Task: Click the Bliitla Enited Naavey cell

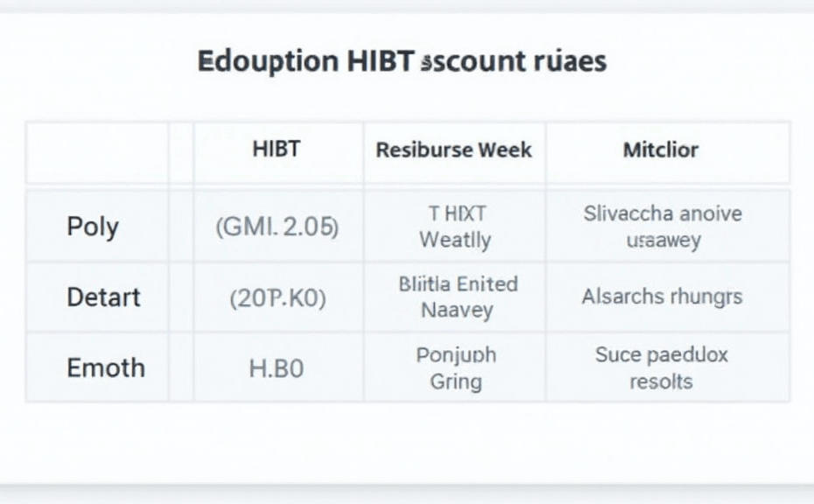Action: tap(458, 297)
